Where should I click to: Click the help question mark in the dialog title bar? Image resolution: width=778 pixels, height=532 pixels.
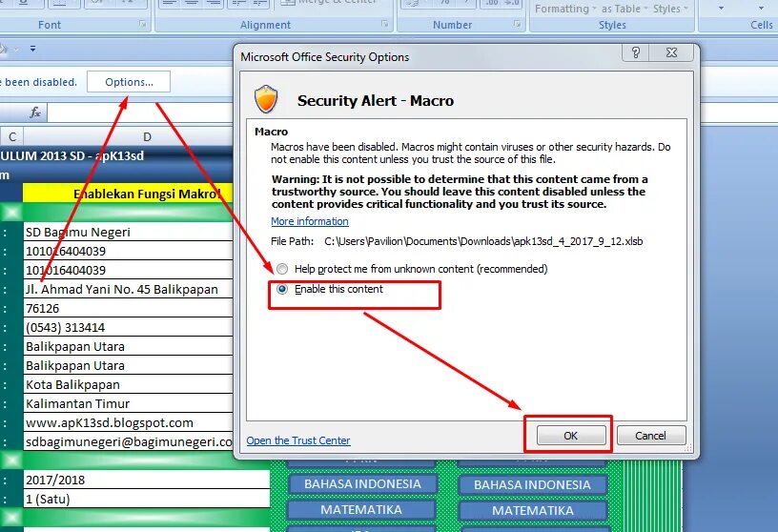[x=636, y=52]
